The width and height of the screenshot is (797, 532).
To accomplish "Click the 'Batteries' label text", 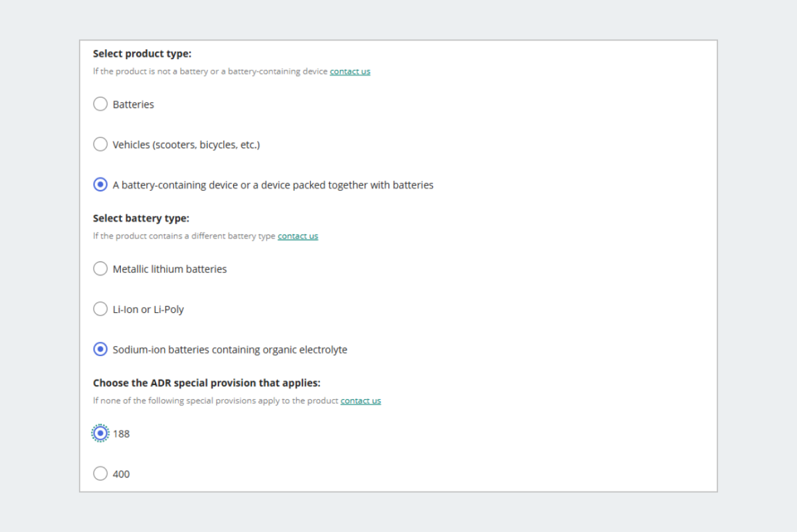I will [133, 105].
